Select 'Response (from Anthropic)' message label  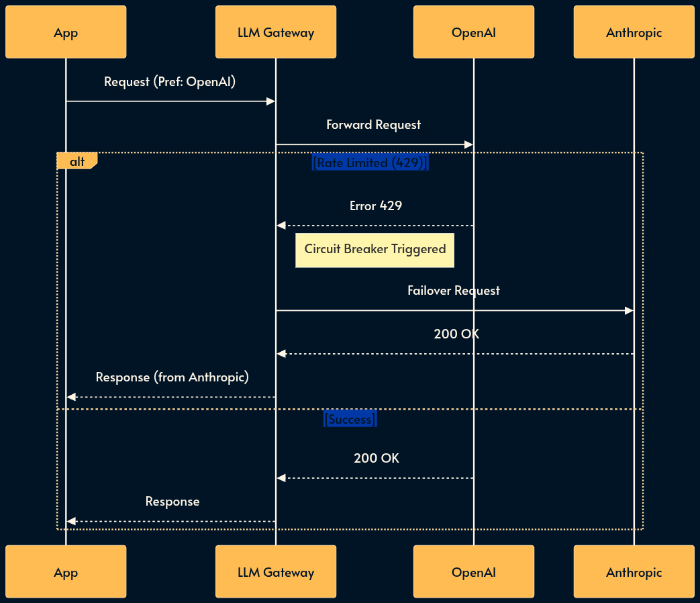coord(172,377)
